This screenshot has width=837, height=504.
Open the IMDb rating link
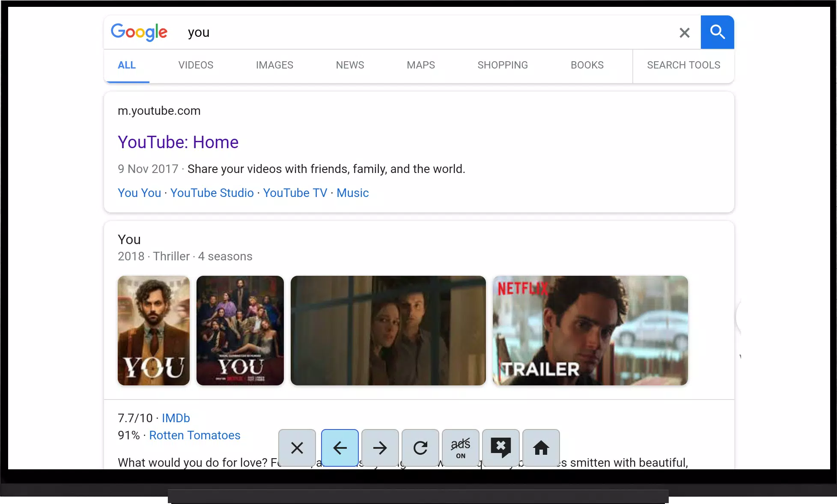click(176, 418)
